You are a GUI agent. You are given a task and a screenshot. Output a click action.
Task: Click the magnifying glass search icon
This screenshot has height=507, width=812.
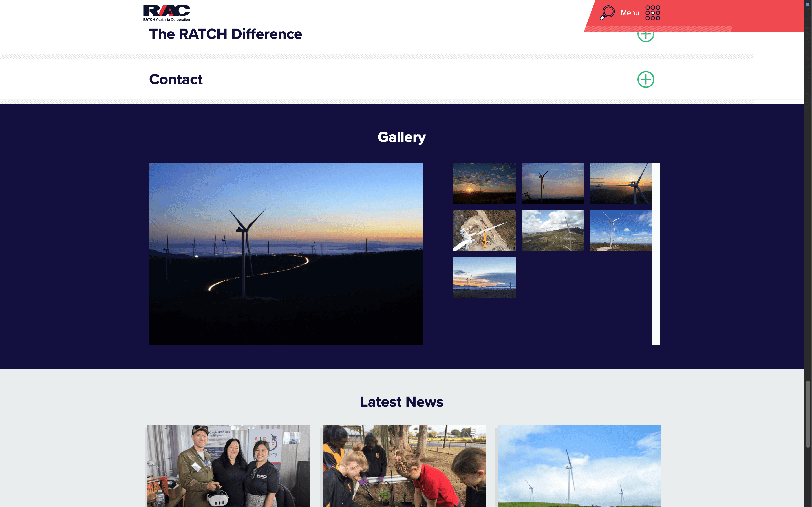(607, 13)
